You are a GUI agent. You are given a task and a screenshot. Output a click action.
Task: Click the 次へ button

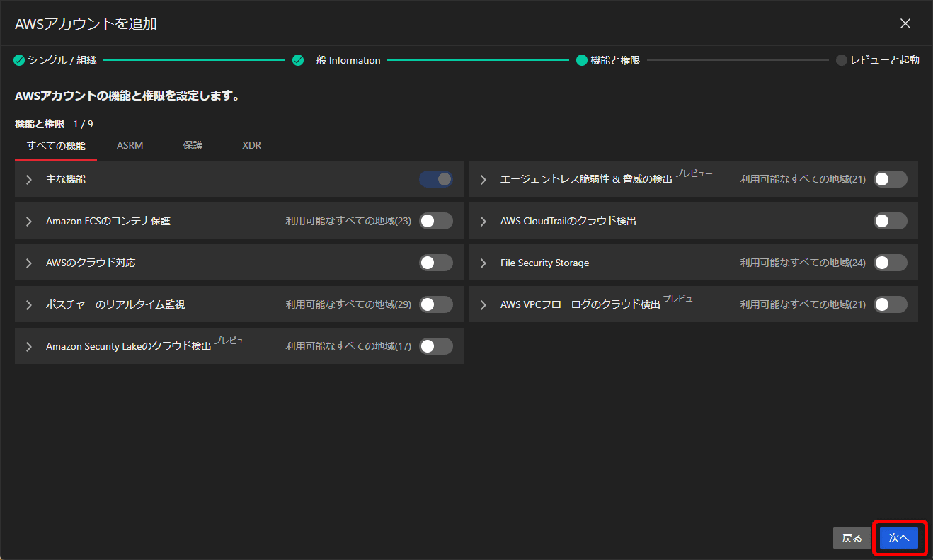click(x=899, y=538)
